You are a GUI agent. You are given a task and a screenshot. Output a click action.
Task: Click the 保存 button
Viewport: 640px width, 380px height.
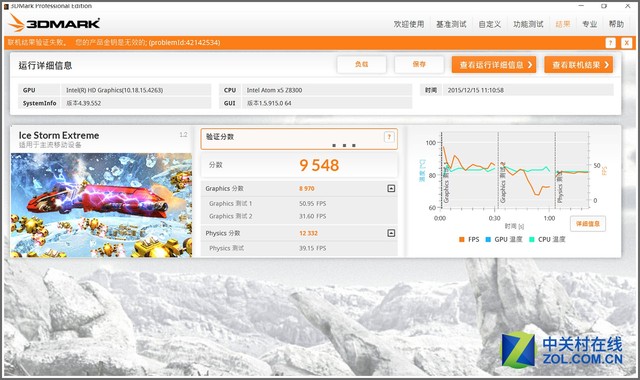[x=419, y=64]
